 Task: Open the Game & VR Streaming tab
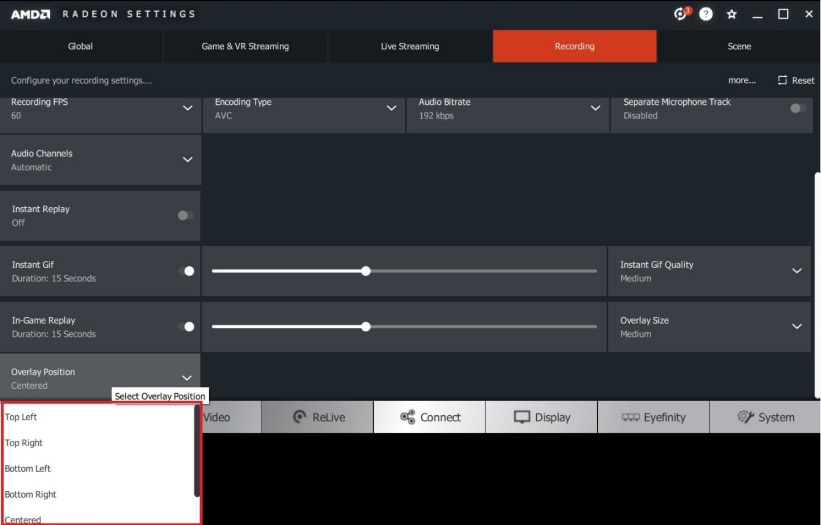click(x=245, y=46)
